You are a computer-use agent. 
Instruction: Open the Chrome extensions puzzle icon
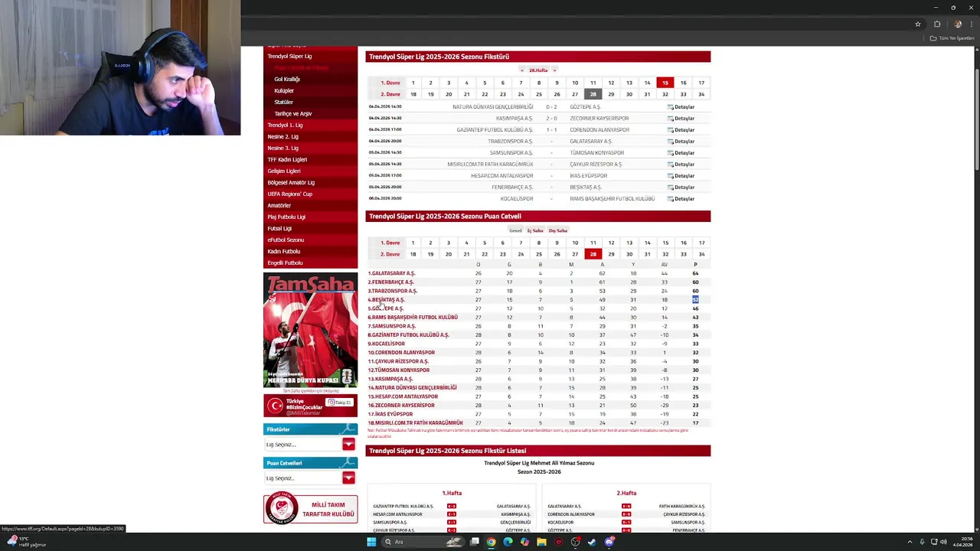tap(937, 24)
